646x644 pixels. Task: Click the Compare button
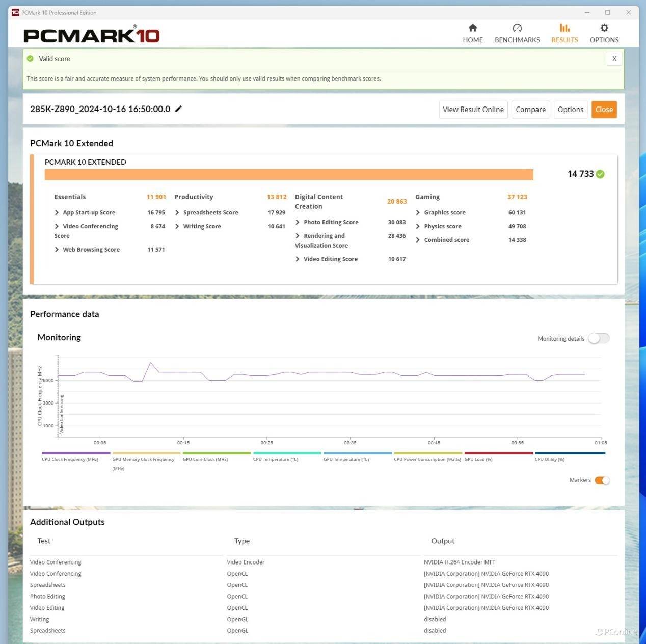click(530, 110)
